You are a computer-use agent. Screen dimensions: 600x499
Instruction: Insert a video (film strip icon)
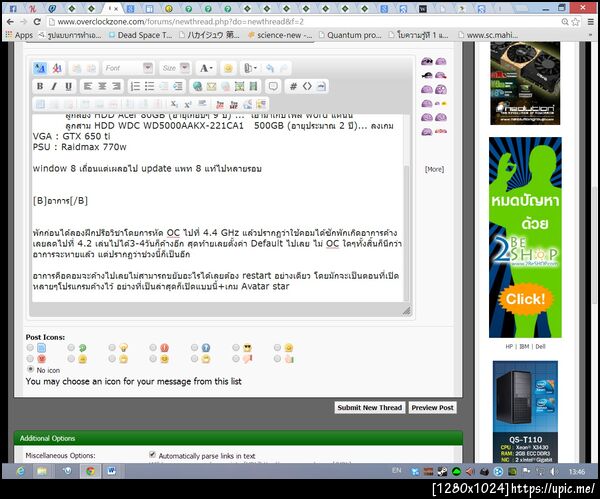[x=253, y=86]
